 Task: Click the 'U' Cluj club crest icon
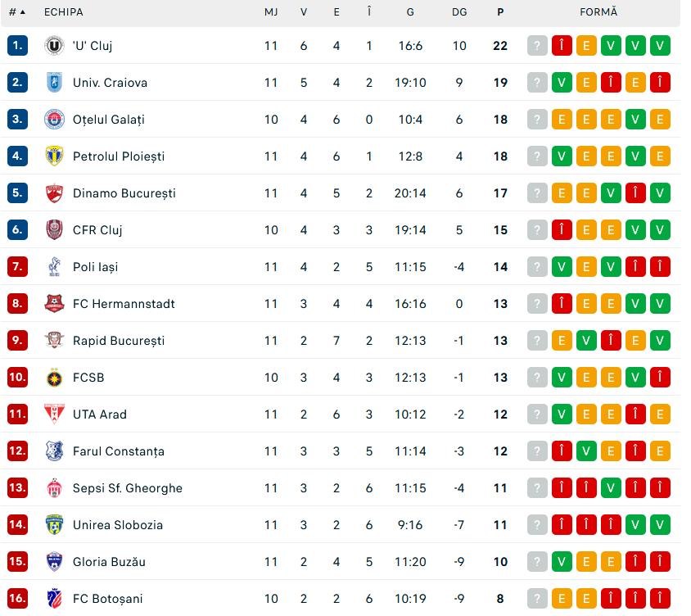pyautogui.click(x=54, y=46)
